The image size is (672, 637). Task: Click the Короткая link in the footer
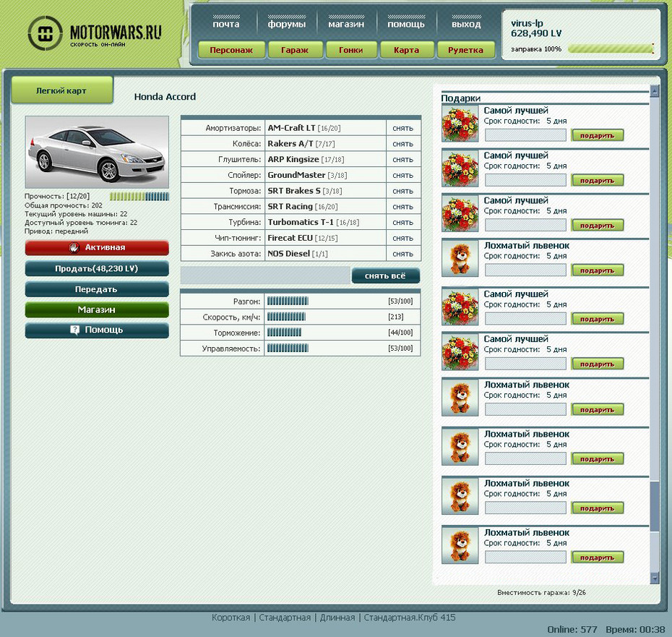coord(231,617)
